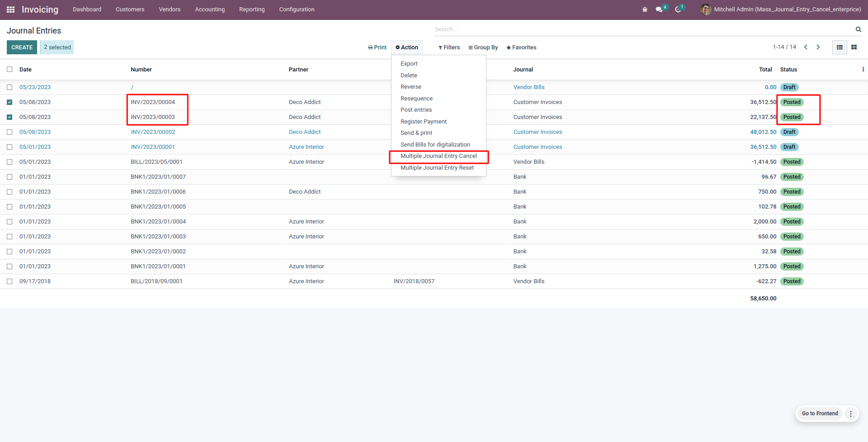Screen dimensions: 868x442
Task: Select BNK1/2023/01/0007 row checkbox
Action: 10,177
